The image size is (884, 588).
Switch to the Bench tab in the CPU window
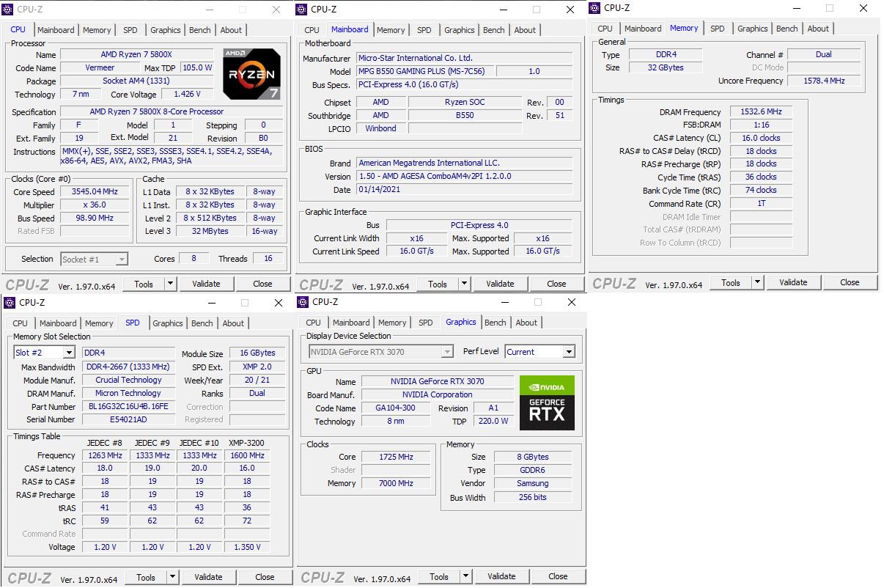[x=199, y=30]
